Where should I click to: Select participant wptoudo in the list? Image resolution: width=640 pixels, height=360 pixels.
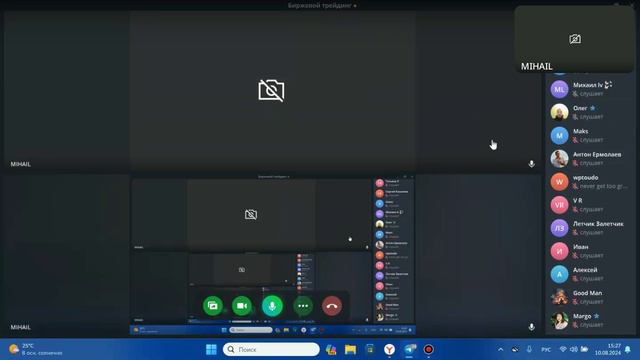(x=591, y=182)
